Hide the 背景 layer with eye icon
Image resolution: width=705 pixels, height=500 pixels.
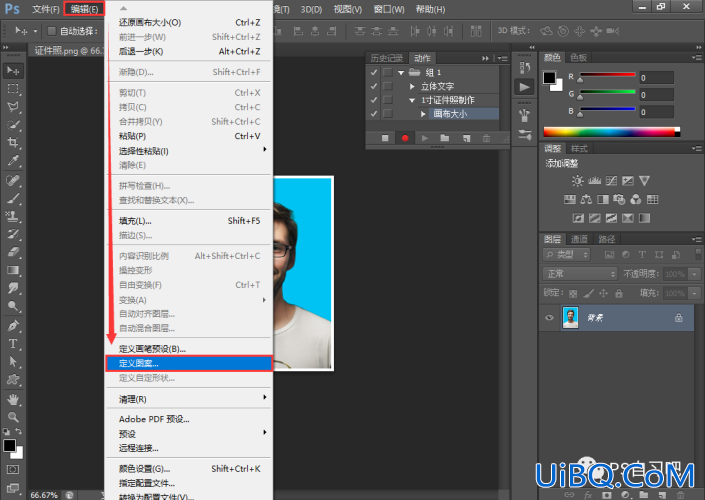click(549, 318)
